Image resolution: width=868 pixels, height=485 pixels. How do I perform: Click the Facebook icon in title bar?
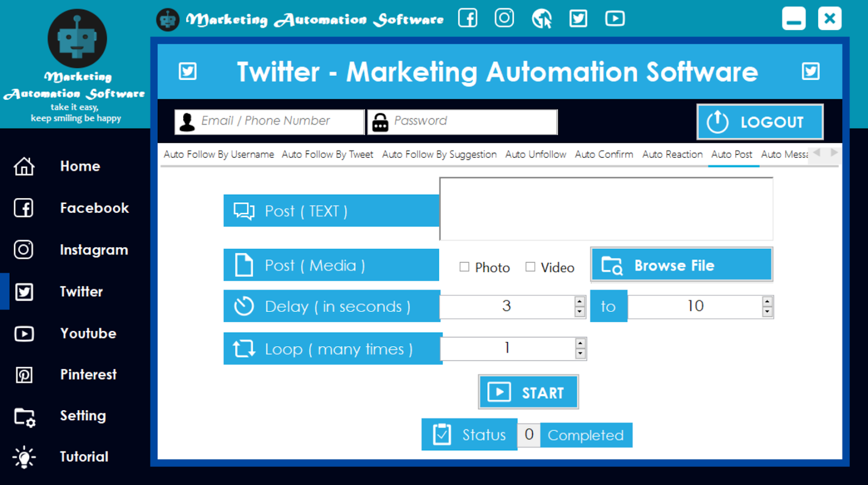[x=468, y=18]
